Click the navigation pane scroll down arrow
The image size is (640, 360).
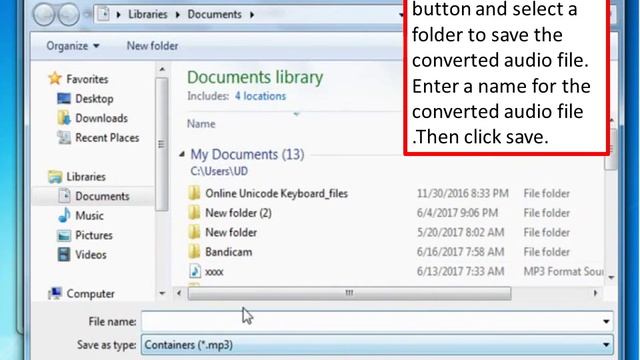[162, 293]
